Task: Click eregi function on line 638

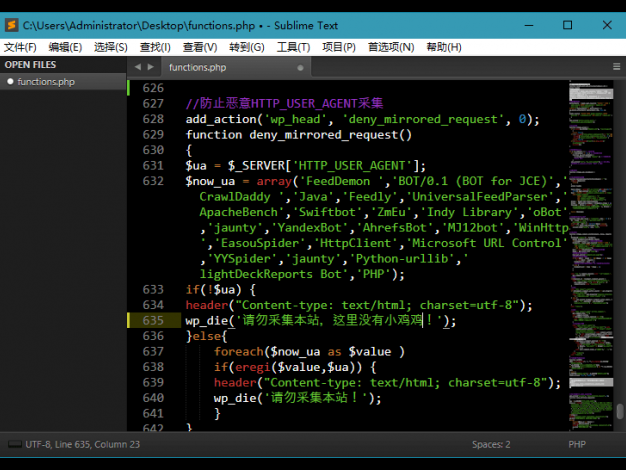Action: pyautogui.click(x=253, y=367)
